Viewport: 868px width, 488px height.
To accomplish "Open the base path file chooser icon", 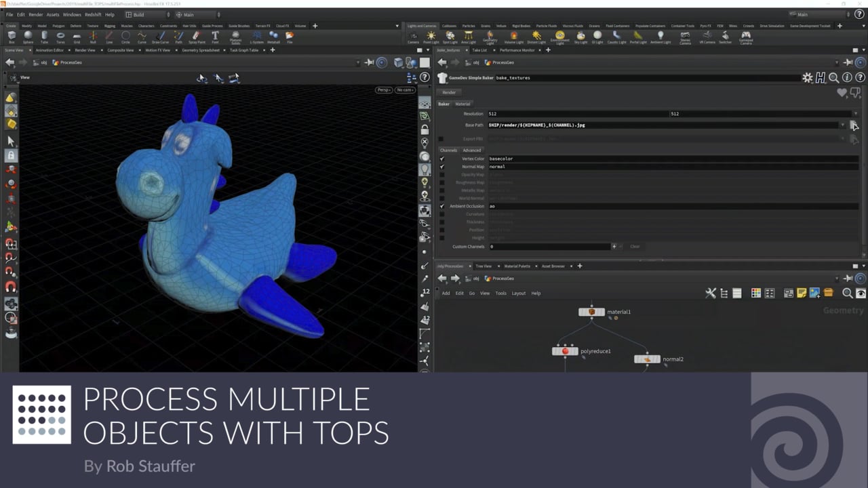I will pyautogui.click(x=854, y=125).
